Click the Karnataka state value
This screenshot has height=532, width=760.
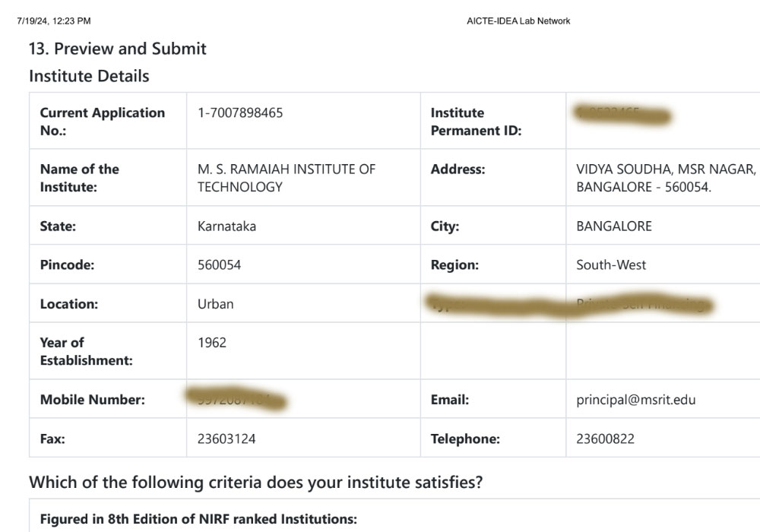coord(226,226)
